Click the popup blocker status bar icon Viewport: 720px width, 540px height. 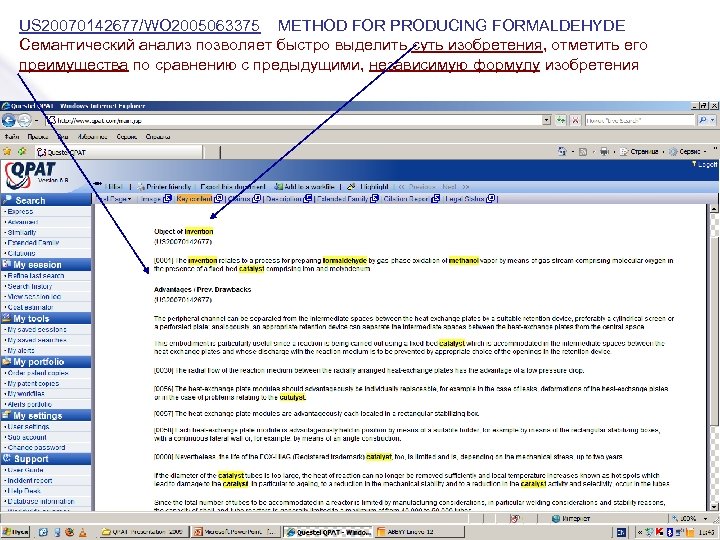(515, 518)
